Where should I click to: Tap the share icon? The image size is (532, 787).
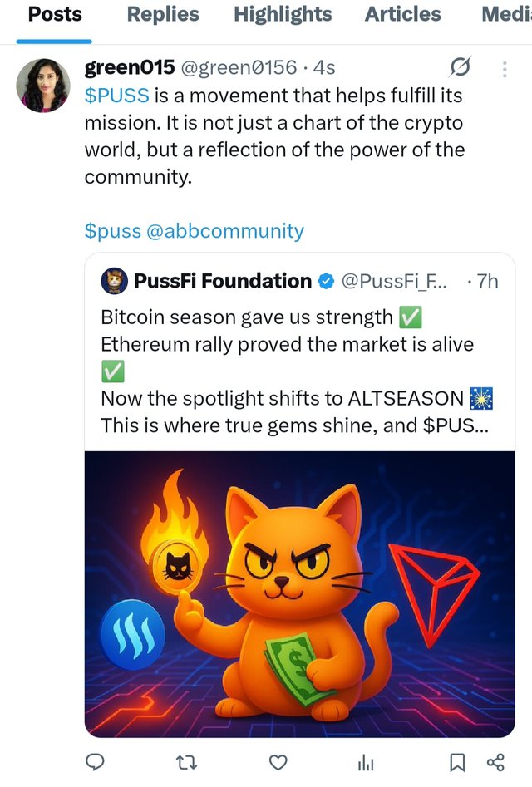coord(495,762)
